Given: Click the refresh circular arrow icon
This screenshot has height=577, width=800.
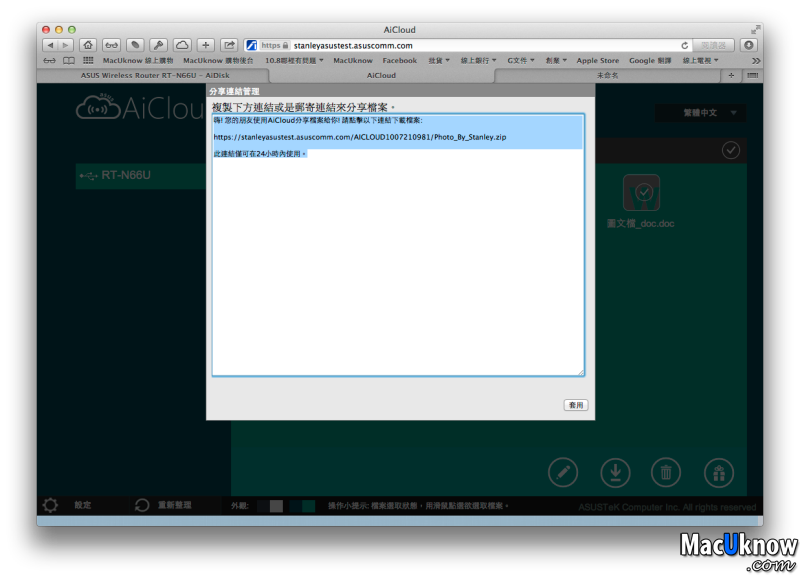Looking at the screenshot, I should (143, 506).
